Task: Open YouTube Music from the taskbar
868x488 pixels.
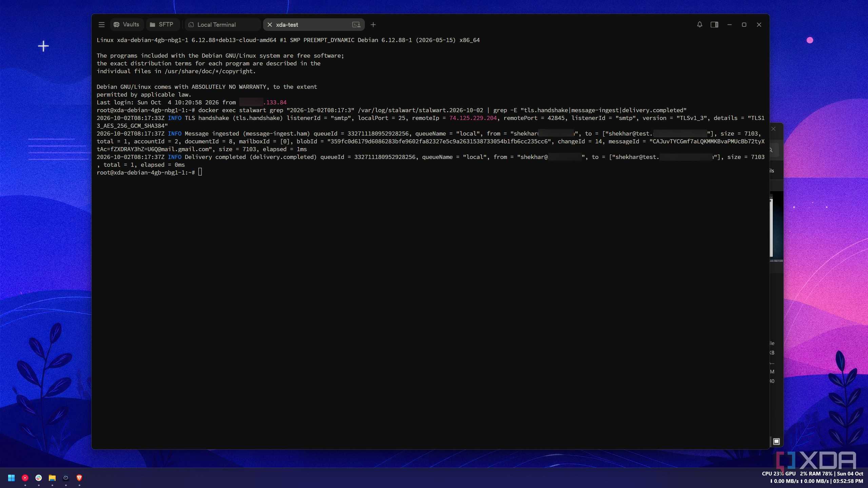Action: coord(25,478)
